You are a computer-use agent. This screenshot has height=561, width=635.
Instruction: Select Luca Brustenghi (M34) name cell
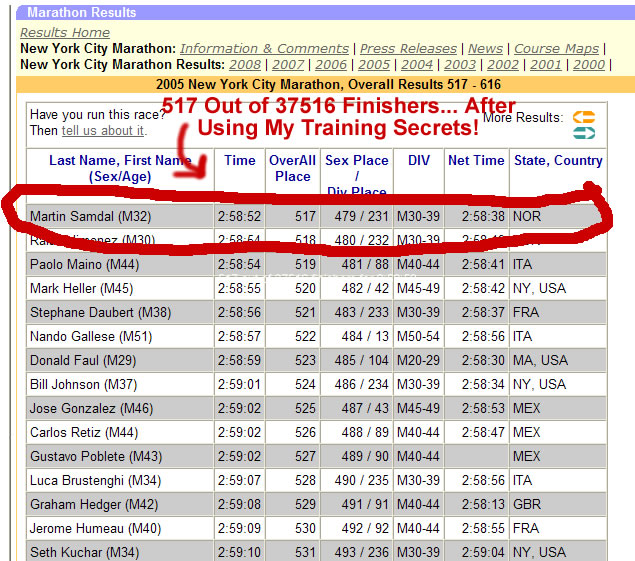pyautogui.click(x=120, y=480)
